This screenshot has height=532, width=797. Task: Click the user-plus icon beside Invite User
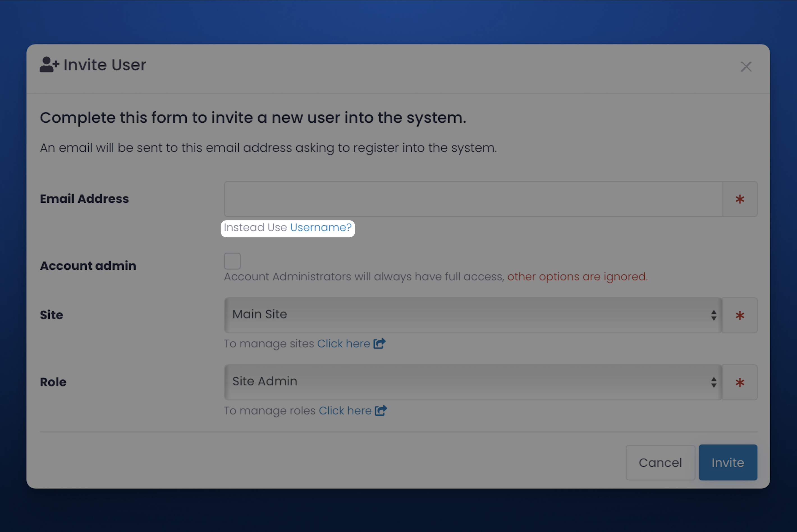point(49,65)
